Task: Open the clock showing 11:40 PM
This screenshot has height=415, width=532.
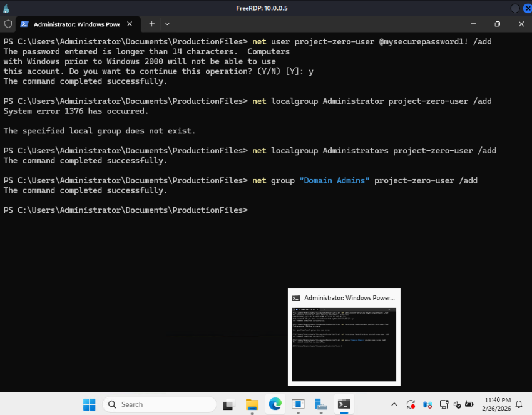Action: [x=497, y=404]
